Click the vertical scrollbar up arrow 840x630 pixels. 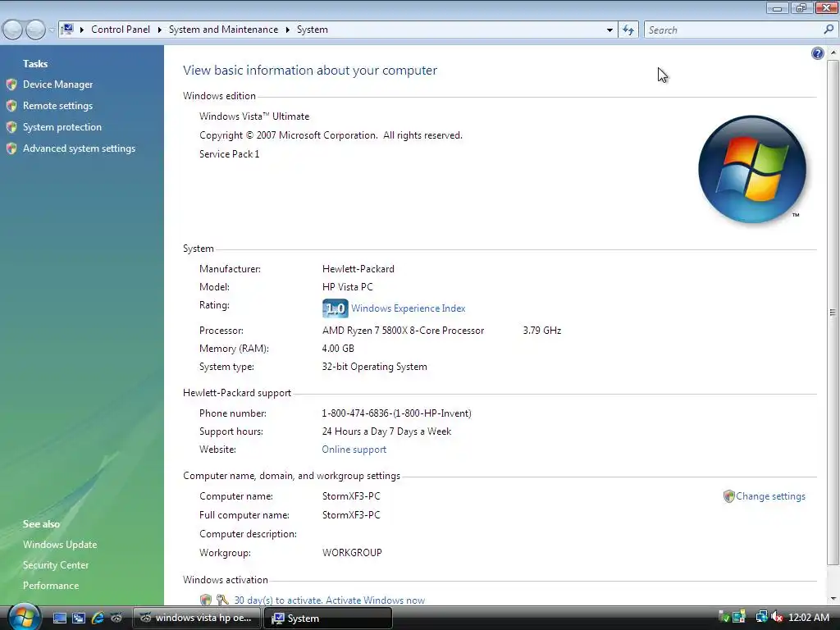pos(833,53)
